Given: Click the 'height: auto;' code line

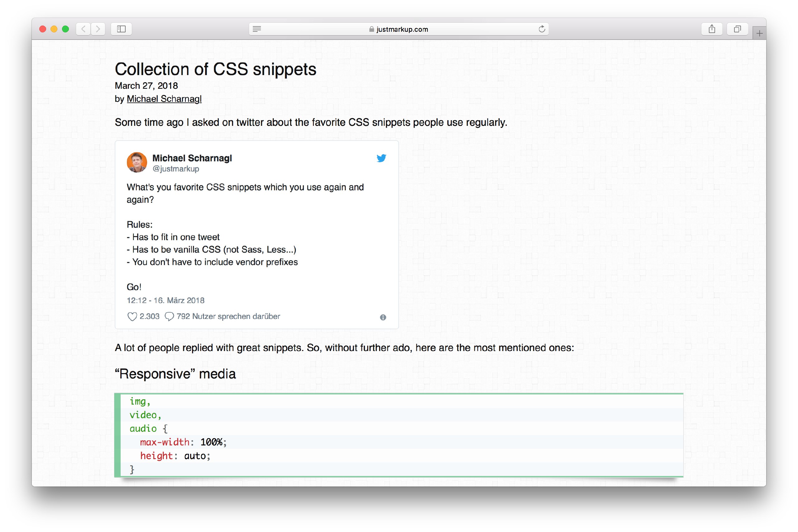Looking at the screenshot, I should tap(175, 456).
